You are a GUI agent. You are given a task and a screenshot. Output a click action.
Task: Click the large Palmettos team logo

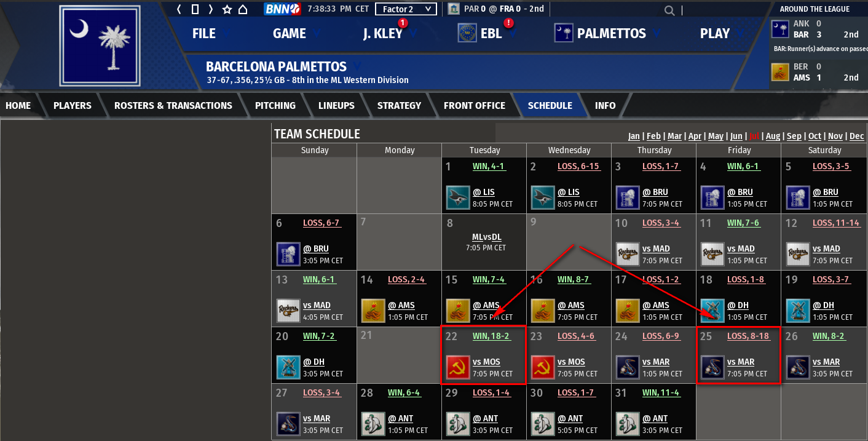[100, 46]
